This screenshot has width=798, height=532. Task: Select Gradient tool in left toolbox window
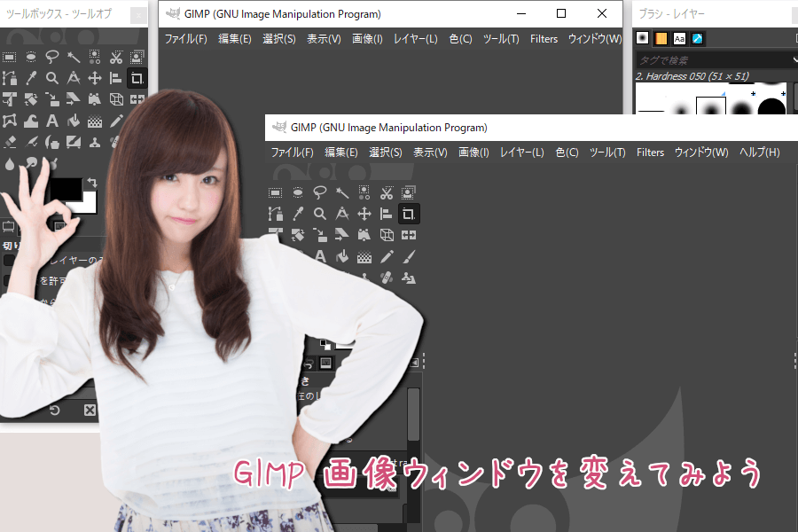point(95,121)
